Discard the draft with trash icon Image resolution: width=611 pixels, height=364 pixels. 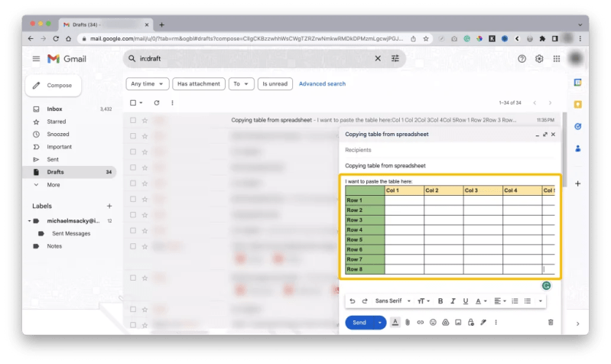pyautogui.click(x=551, y=323)
